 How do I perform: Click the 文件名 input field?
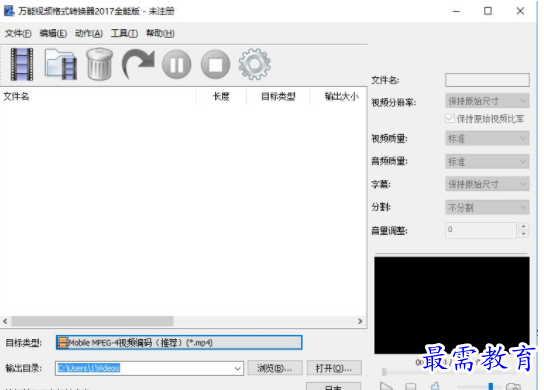point(487,80)
